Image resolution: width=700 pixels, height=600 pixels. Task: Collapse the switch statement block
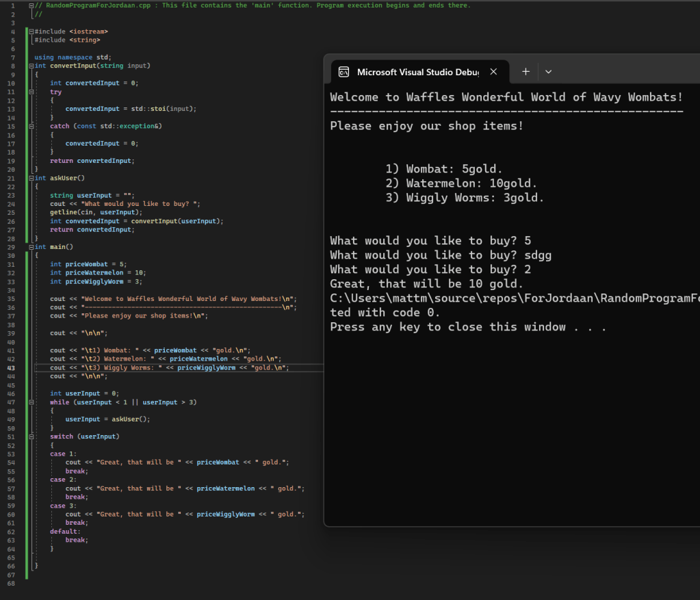[31, 436]
